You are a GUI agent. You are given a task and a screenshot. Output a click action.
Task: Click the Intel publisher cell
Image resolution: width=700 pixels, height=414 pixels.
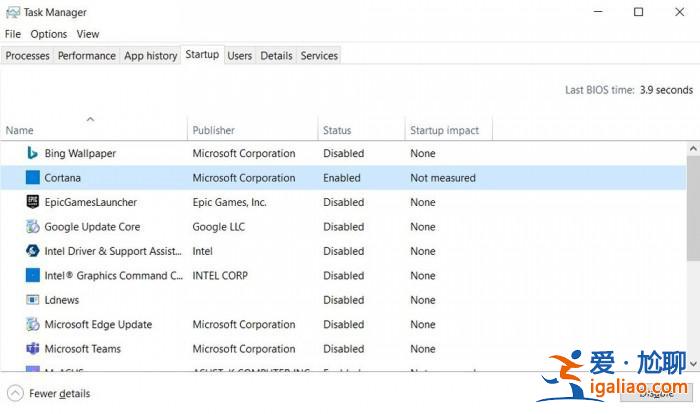pos(202,251)
